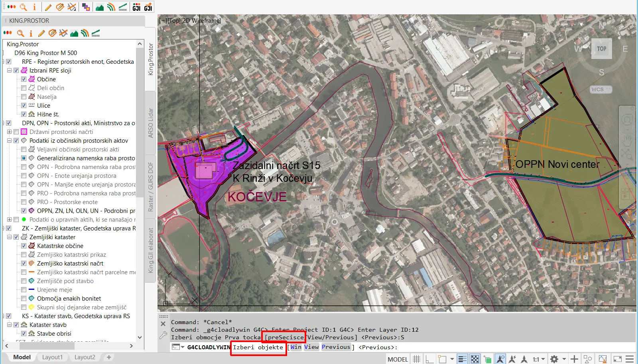The height and width of the screenshot is (364, 638).
Task: Switch to the Layout1 tab
Action: pos(52,357)
